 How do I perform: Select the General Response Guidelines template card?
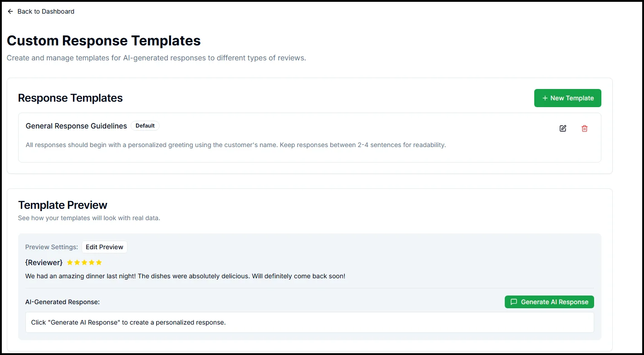(x=310, y=138)
